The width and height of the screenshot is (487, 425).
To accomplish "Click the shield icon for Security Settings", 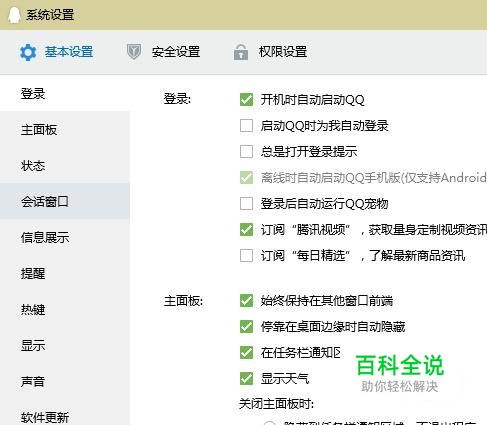I will click(x=134, y=52).
